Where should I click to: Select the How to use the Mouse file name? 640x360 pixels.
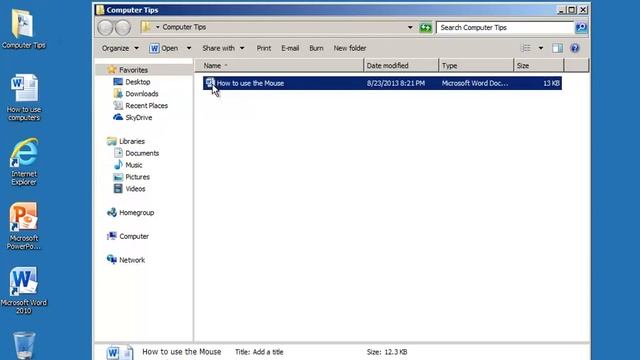click(x=250, y=83)
